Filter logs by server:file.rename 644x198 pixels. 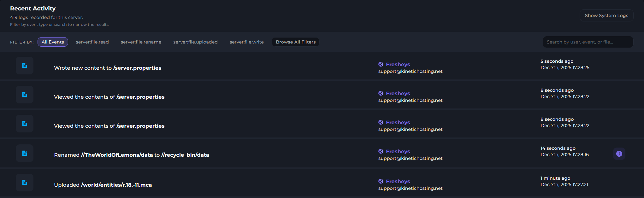pyautogui.click(x=141, y=42)
